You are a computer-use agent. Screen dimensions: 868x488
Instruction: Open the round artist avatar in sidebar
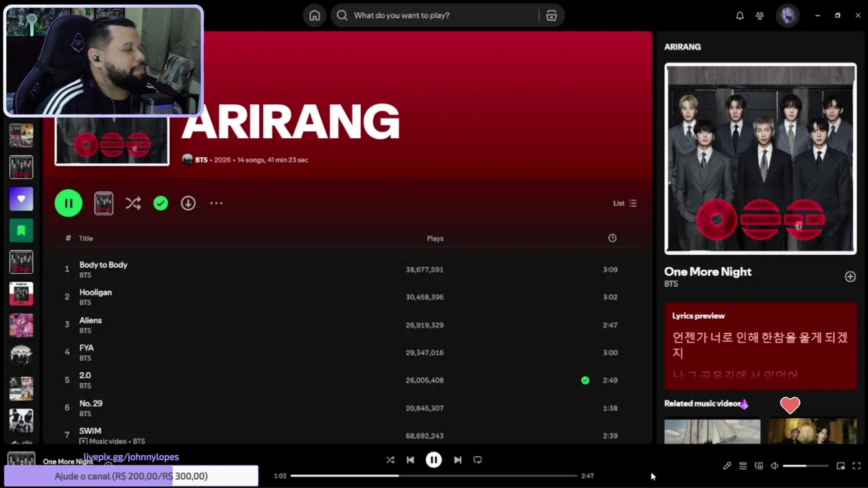(x=21, y=357)
